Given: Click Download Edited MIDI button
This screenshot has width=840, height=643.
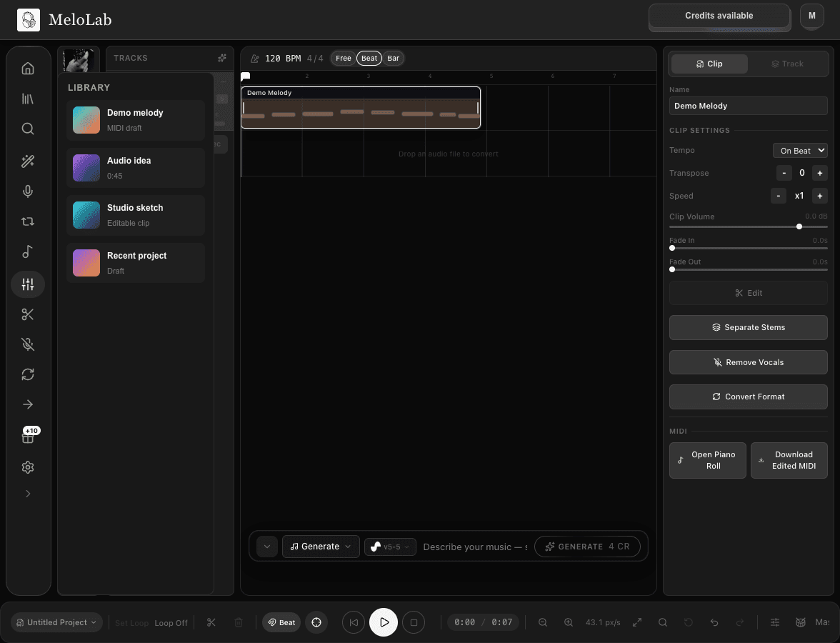Looking at the screenshot, I should click(x=789, y=460).
